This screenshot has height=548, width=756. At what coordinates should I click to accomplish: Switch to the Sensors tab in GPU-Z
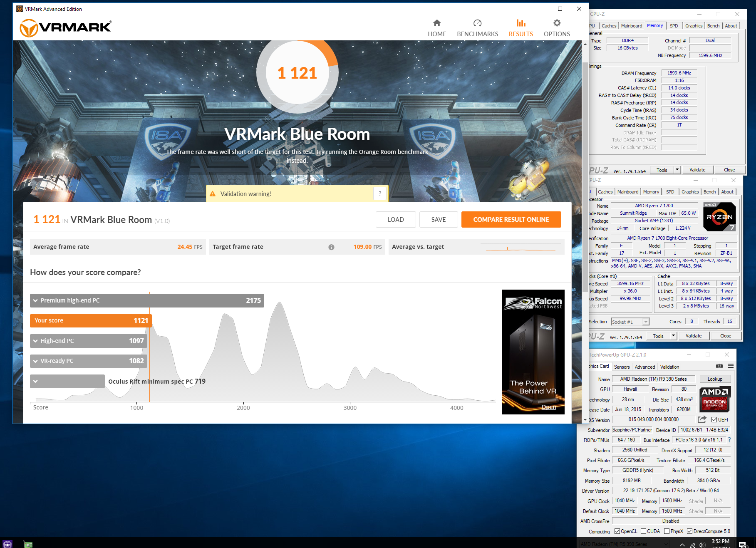point(622,367)
